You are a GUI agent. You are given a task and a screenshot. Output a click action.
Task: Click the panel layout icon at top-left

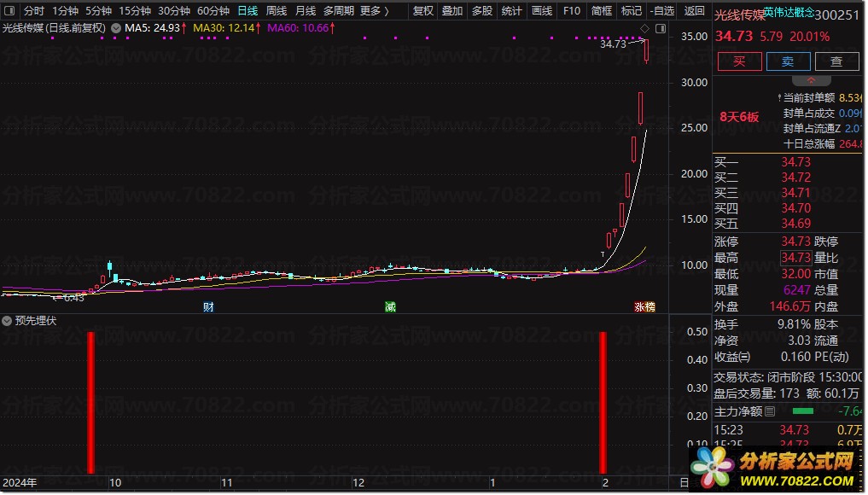(9, 10)
